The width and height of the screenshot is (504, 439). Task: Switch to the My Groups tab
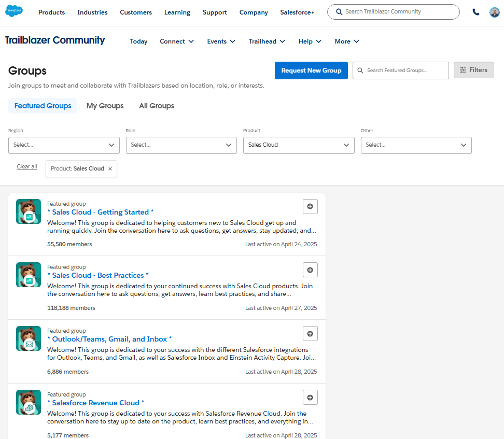105,106
